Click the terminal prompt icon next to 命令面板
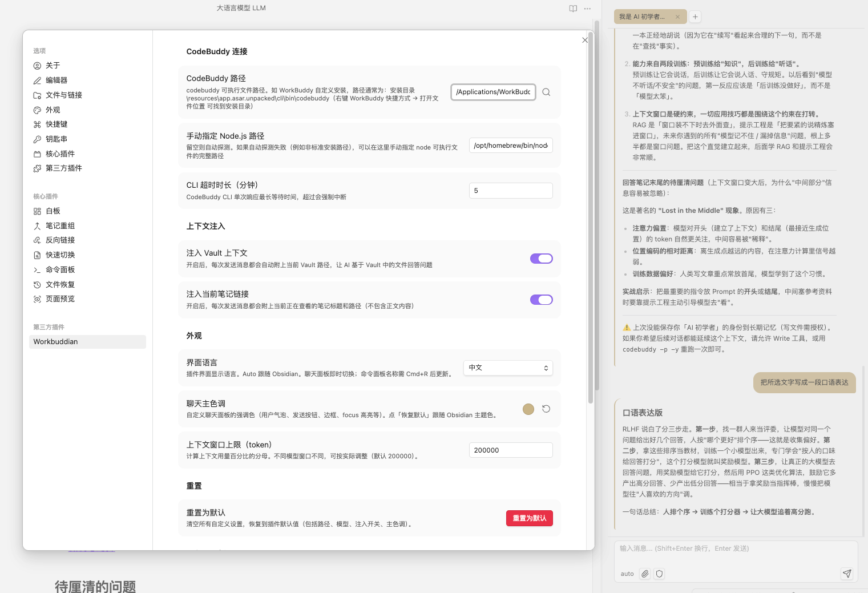Viewport: 868px width, 593px height. (37, 270)
